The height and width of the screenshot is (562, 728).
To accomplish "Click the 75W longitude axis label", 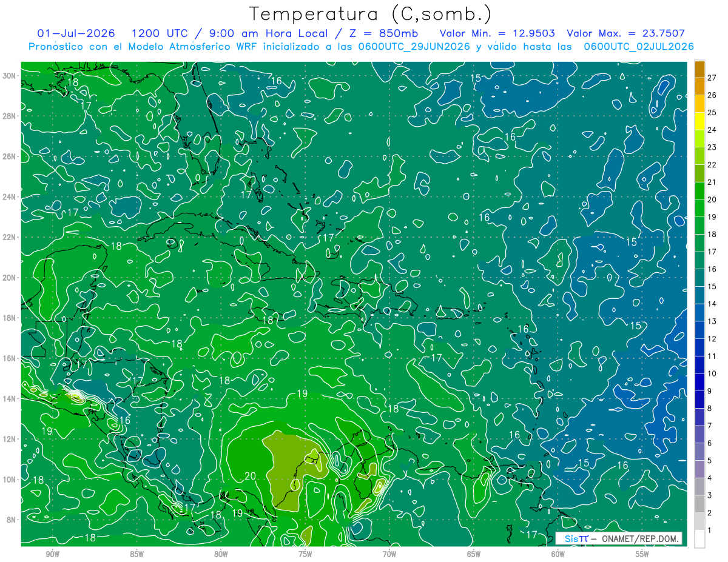I will point(305,554).
